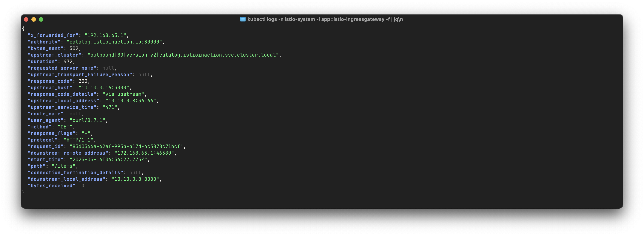Click the kubectl logs window title text
This screenshot has height=236, width=644.
pos(325,19)
